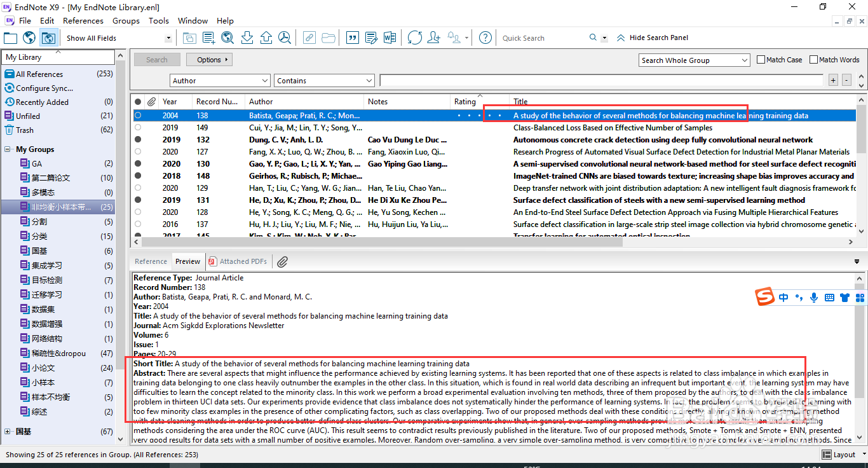Add a search row with plus button
The width and height of the screenshot is (868, 468).
[x=834, y=80]
